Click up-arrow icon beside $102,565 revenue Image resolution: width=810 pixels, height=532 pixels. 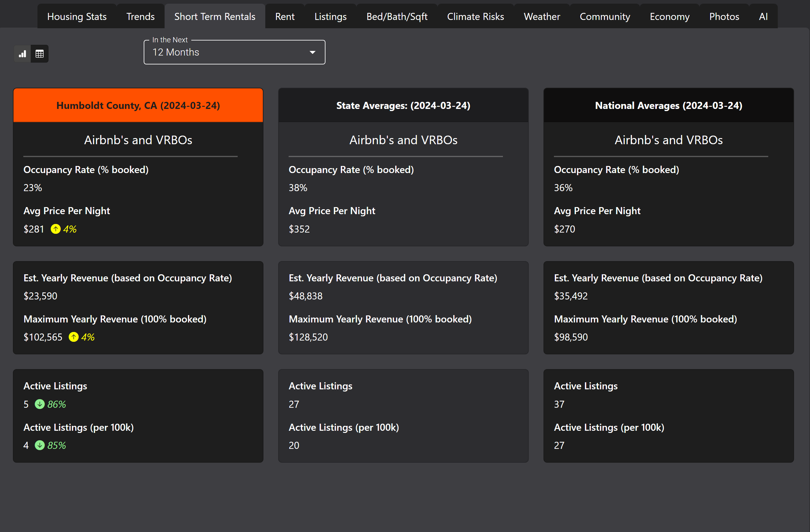point(73,337)
